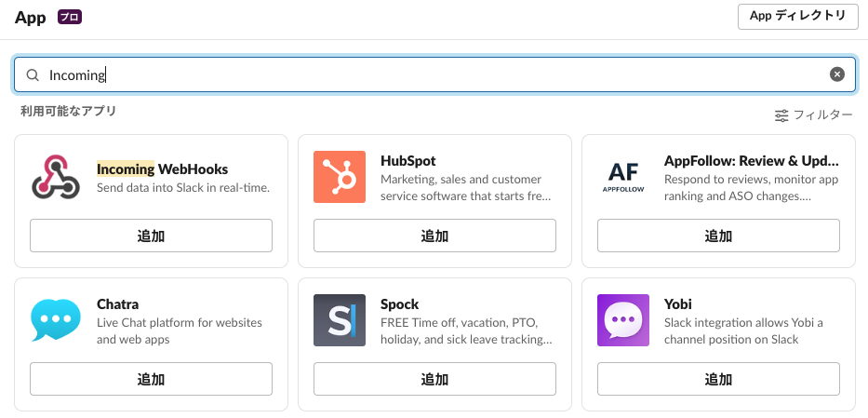The height and width of the screenshot is (418, 868).
Task: Click the purple Yobi app icon
Action: tap(623, 320)
